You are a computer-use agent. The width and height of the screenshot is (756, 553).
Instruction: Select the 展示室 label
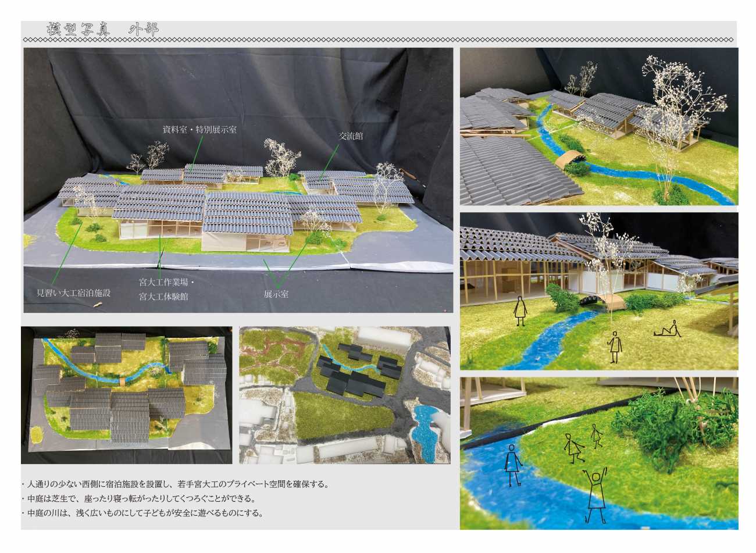[276, 294]
